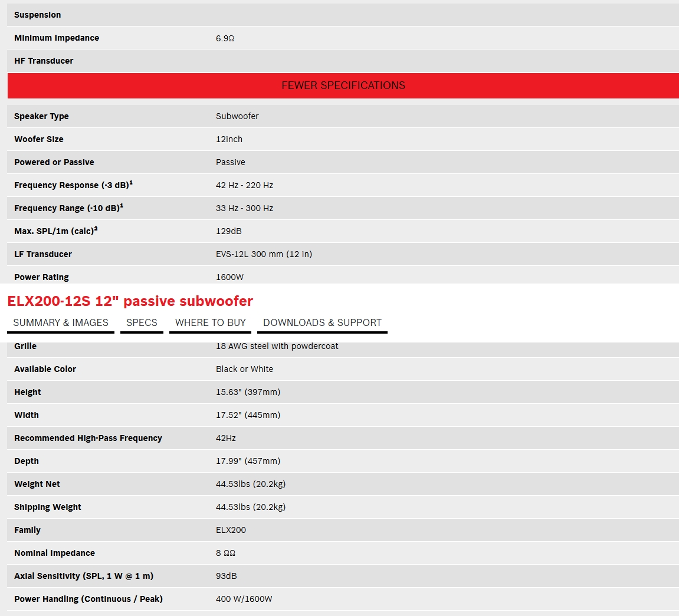
Task: Click the ELX200-12S 12" passive subwoofer heading
Action: coord(130,301)
